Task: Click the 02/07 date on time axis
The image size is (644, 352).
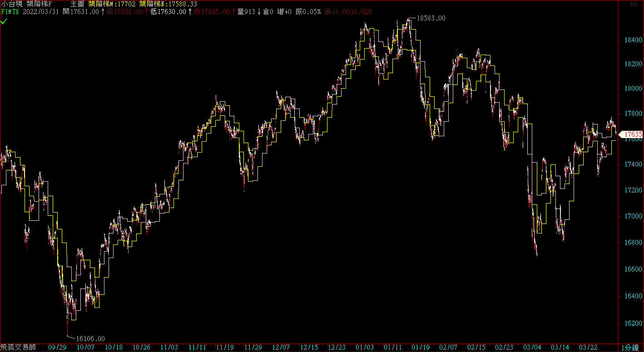Action: 449,347
